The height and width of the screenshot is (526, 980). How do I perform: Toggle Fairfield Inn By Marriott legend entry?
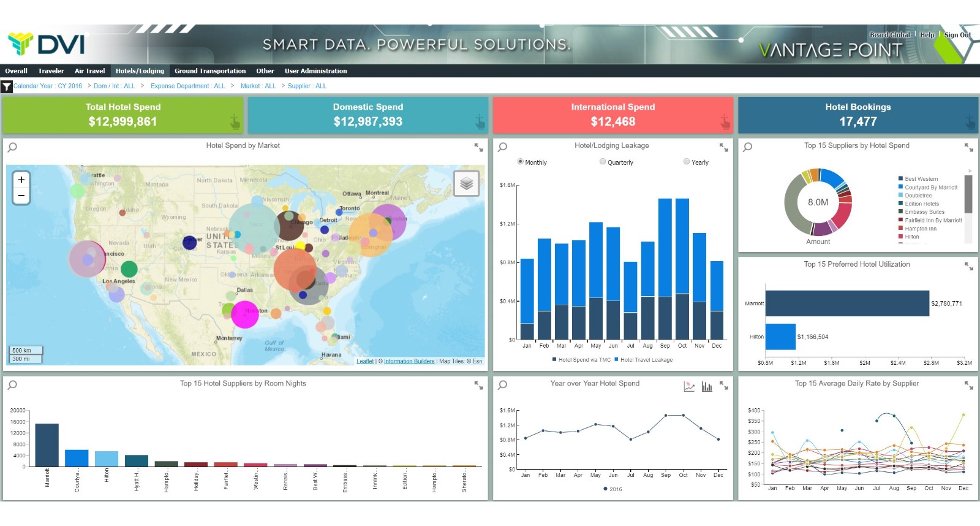coord(930,220)
